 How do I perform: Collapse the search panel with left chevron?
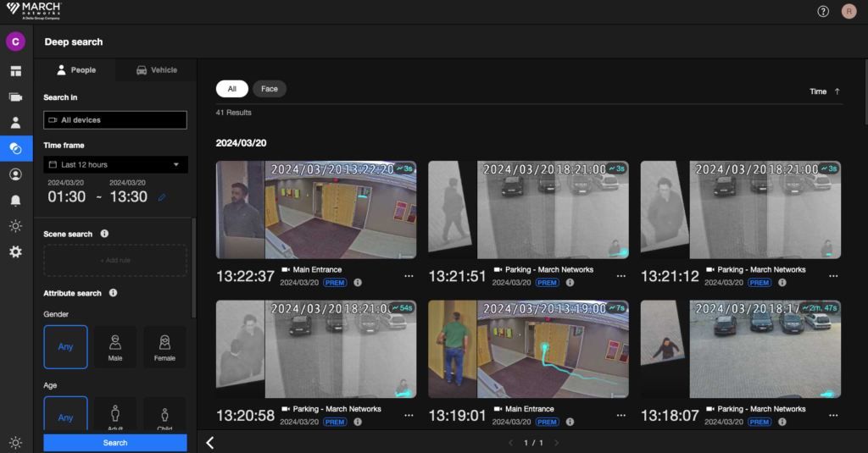pos(210,442)
